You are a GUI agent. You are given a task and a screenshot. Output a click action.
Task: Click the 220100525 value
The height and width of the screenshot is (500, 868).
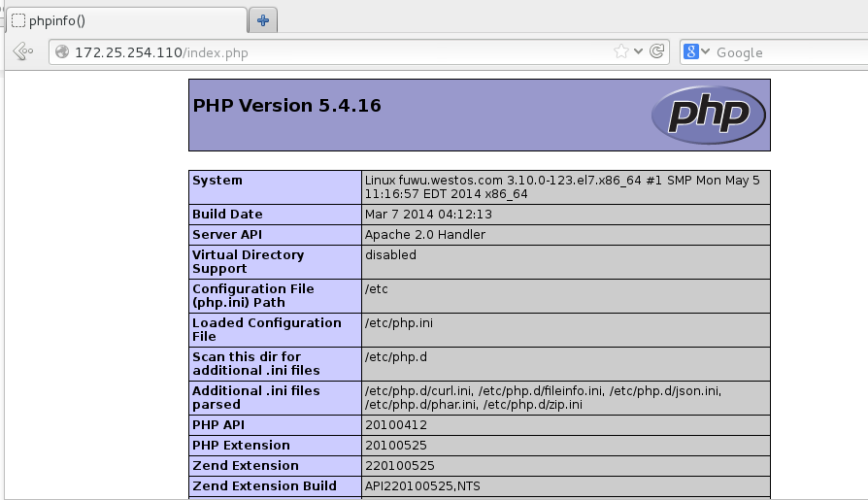coord(400,466)
